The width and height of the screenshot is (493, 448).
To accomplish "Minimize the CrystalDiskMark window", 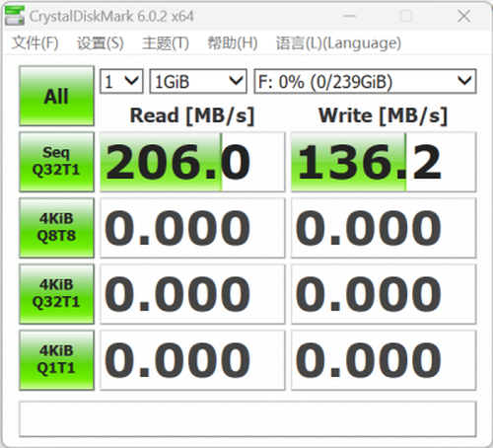I will (x=350, y=16).
